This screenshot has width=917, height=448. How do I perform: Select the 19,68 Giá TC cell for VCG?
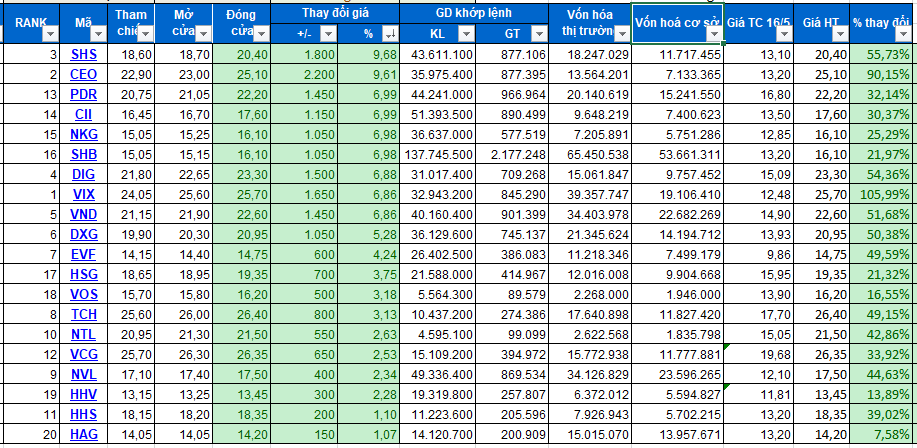tap(759, 354)
